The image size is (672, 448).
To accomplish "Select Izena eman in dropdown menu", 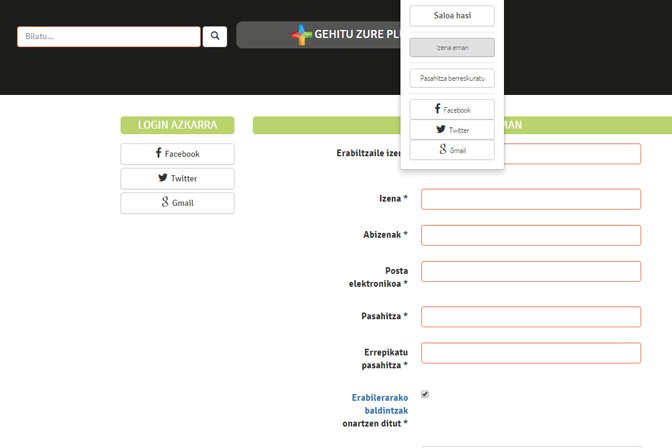I will (x=452, y=48).
